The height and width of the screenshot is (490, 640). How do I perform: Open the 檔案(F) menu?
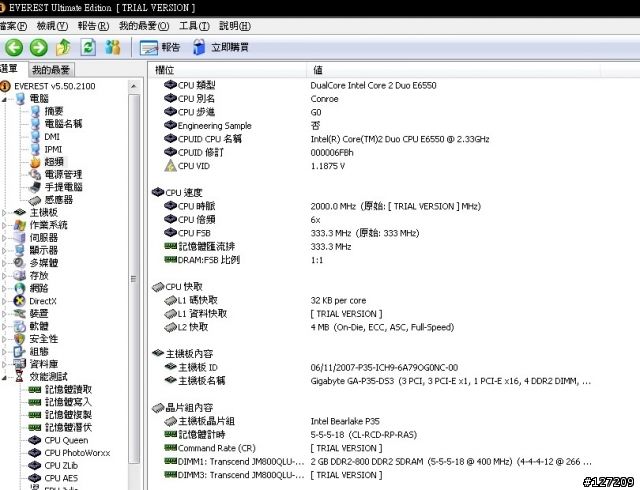point(13,26)
